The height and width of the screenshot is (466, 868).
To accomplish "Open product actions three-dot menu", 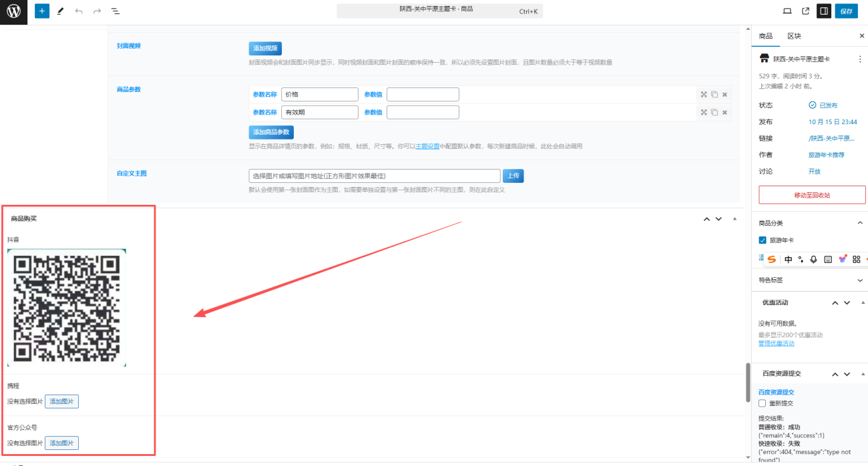I will coord(859,59).
